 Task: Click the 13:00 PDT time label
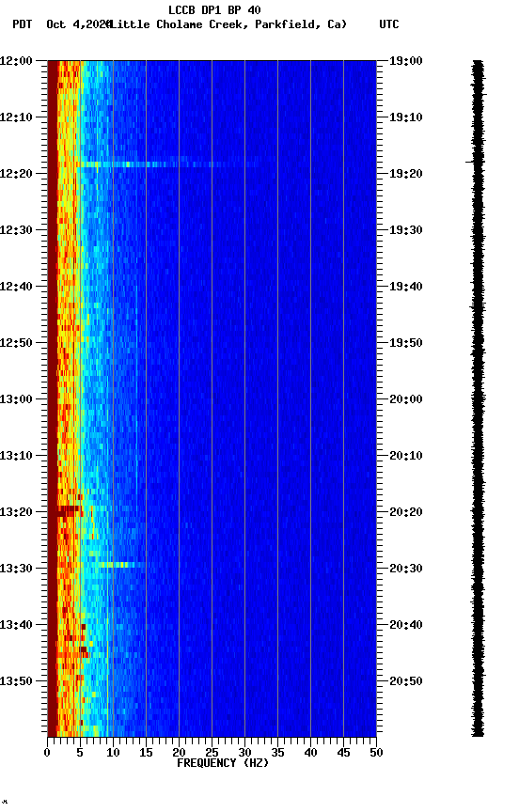pyautogui.click(x=16, y=399)
